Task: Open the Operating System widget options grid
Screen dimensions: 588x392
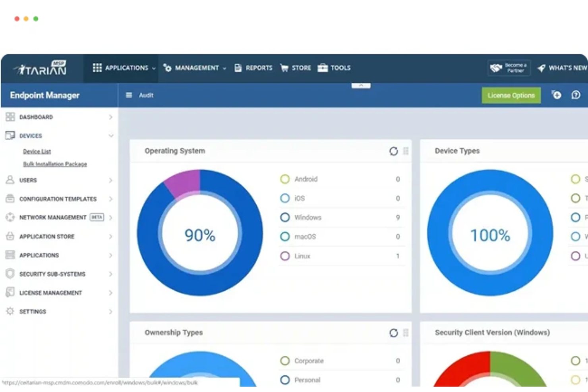Action: (x=405, y=151)
